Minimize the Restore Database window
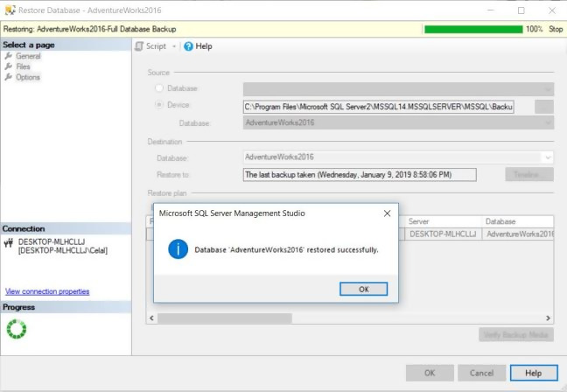 point(490,10)
